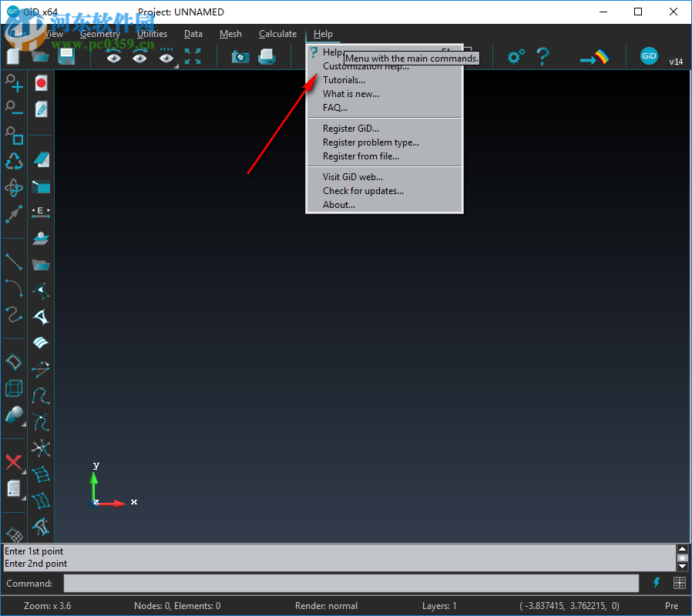Click the grid icon next to command line

[679, 583]
